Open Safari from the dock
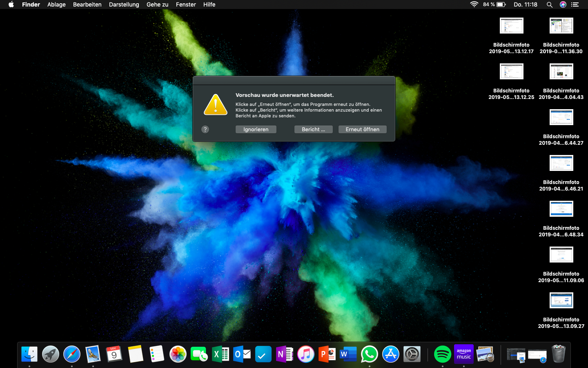The width and height of the screenshot is (588, 368). coord(72,354)
